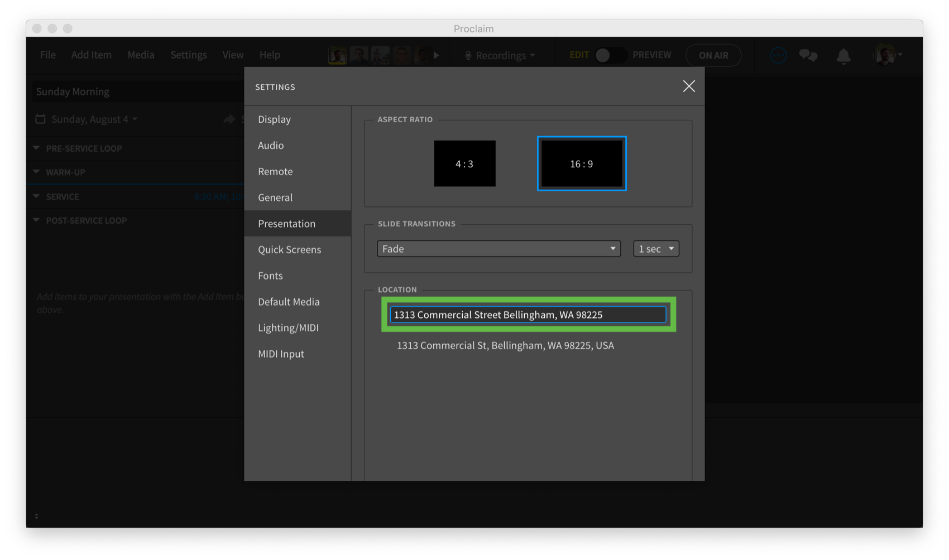Open the Fade slide transition dropdown
Viewport: 949px width, 560px height.
click(499, 249)
